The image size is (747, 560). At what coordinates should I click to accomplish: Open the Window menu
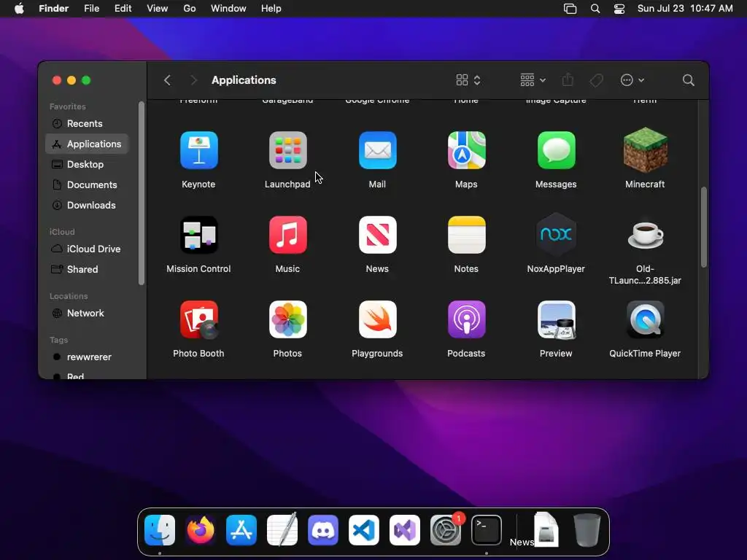pyautogui.click(x=228, y=9)
